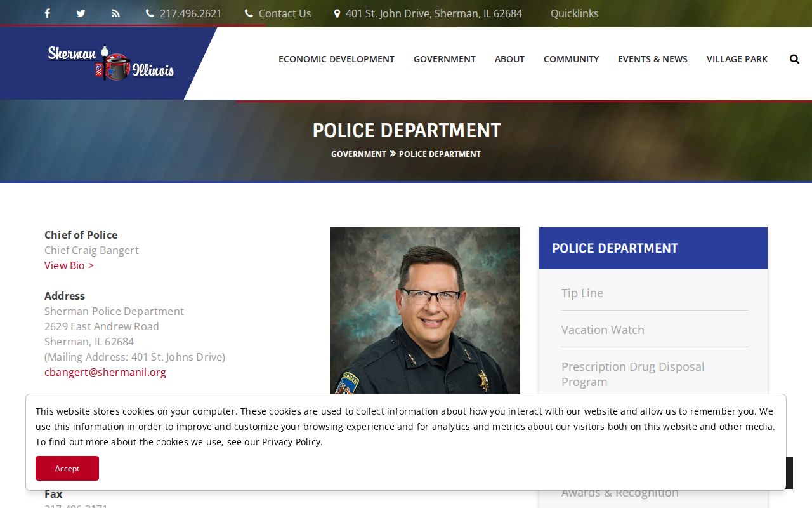The image size is (812, 508).
Task: Click the Sherman Illinois logo
Action: click(110, 62)
